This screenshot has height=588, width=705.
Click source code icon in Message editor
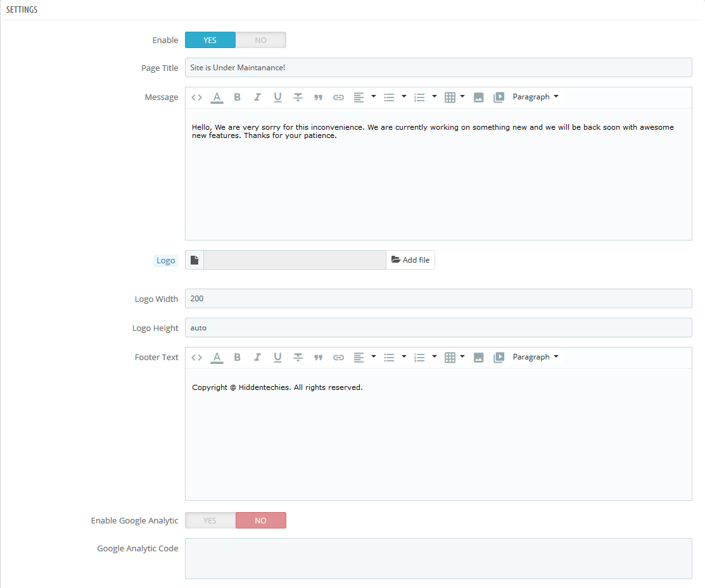point(197,97)
